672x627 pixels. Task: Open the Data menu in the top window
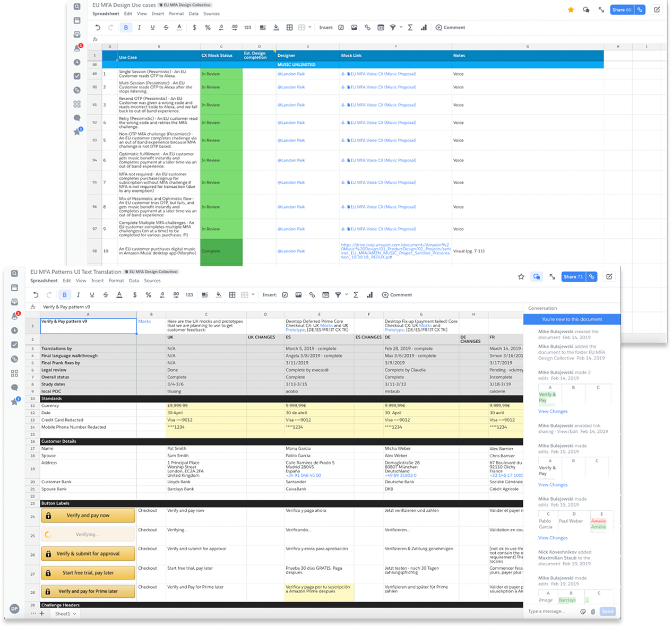click(x=194, y=14)
